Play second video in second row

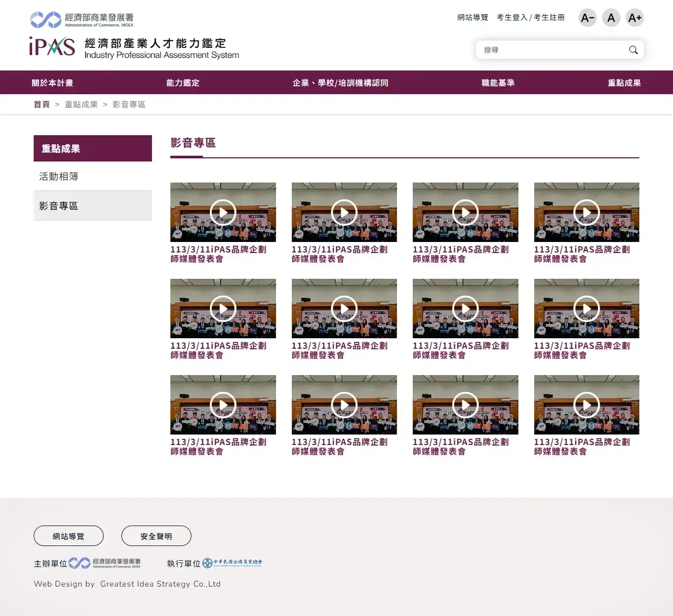click(x=344, y=309)
